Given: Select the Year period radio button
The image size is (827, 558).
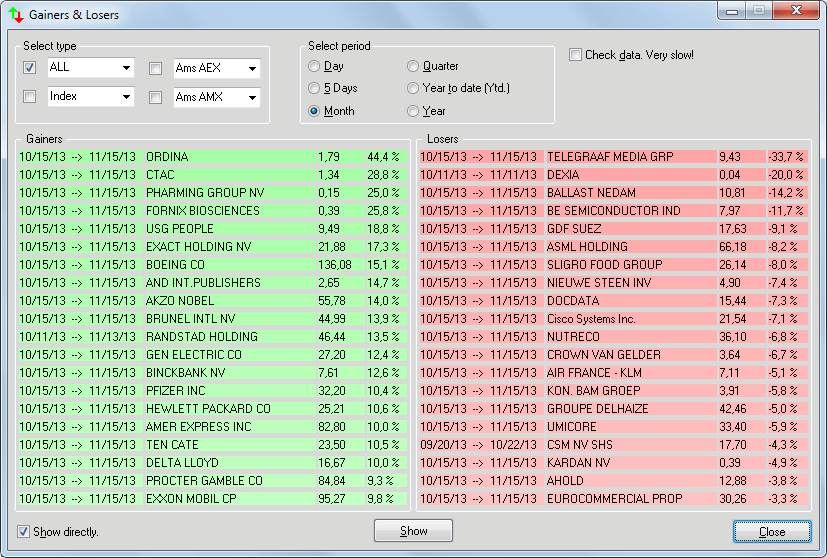Looking at the screenshot, I should (x=413, y=111).
